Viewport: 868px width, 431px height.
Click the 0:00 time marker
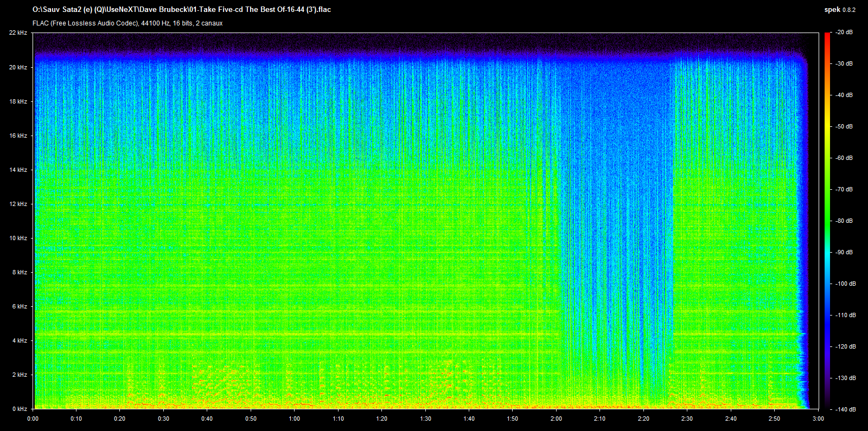[33, 419]
